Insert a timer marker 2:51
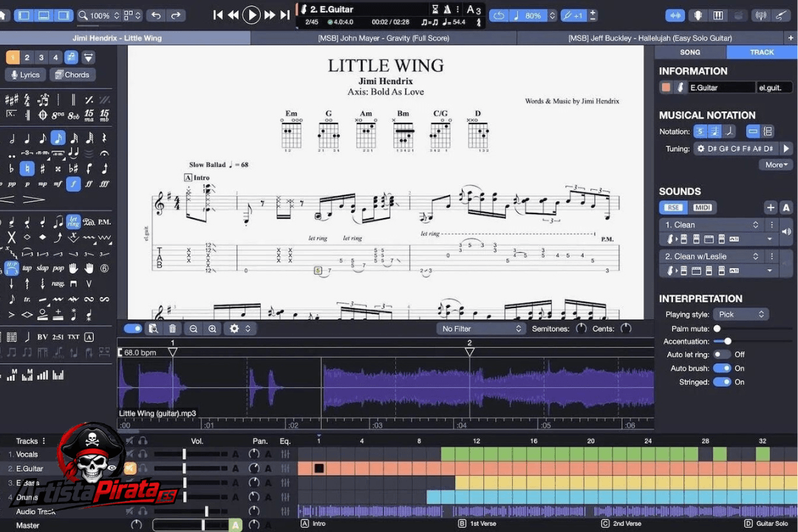The width and height of the screenshot is (798, 532). click(x=58, y=337)
